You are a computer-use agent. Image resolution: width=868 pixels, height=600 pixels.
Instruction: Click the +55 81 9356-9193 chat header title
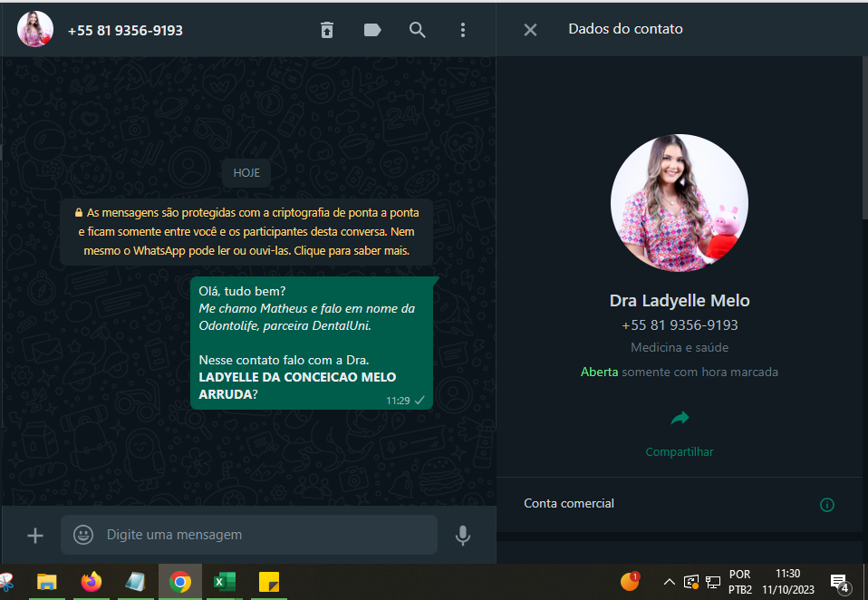point(125,31)
